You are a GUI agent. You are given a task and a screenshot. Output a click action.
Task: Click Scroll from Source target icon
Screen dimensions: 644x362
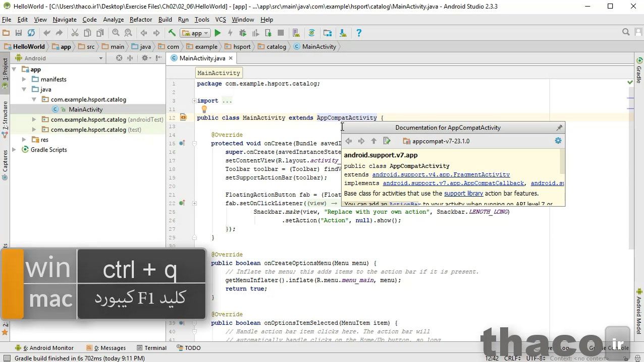(119, 58)
